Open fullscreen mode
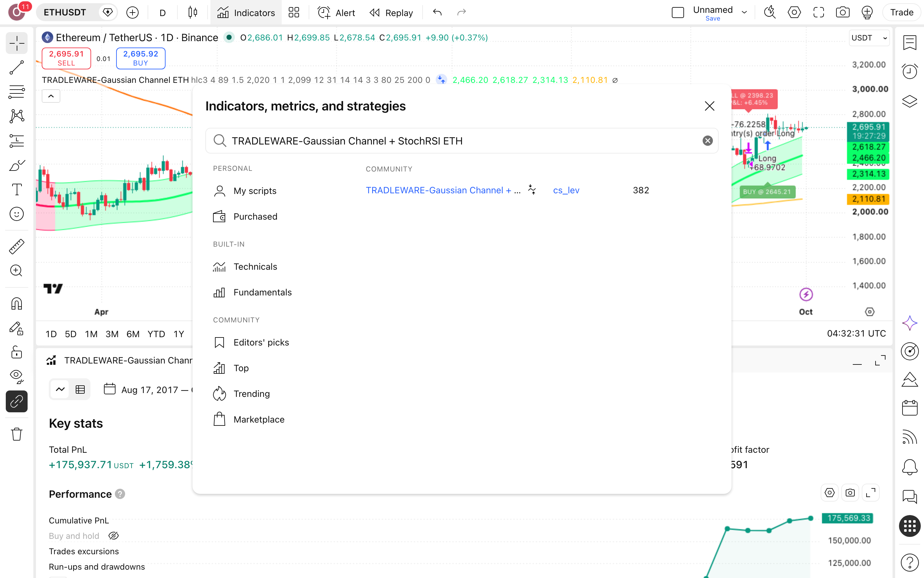 click(x=819, y=13)
